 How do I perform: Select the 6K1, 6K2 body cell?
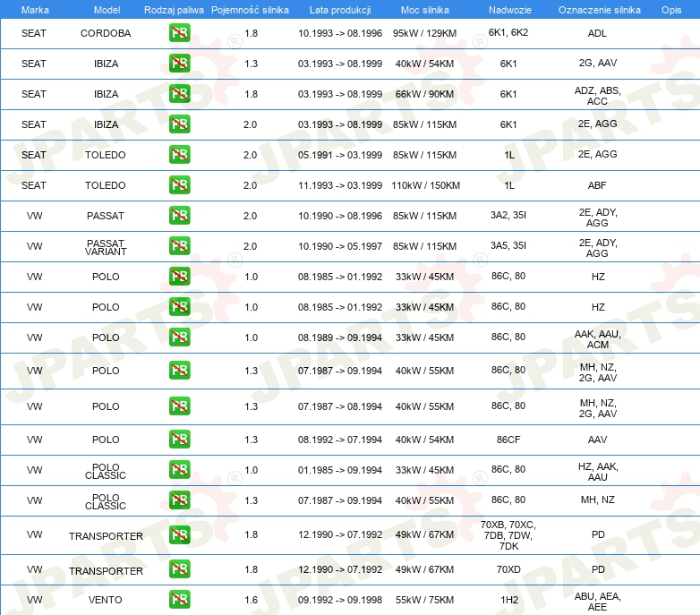(x=508, y=32)
